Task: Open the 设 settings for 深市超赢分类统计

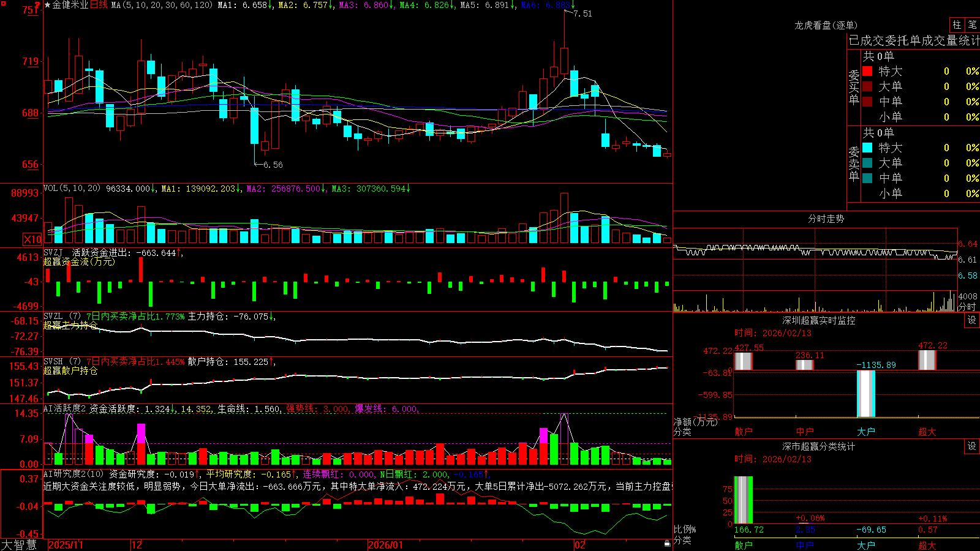Action: click(x=971, y=446)
